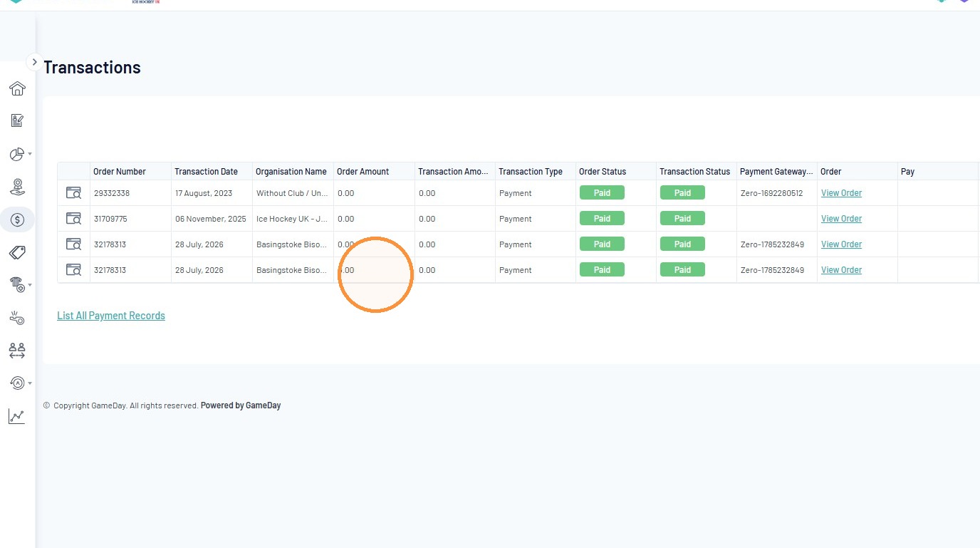Select order number cell 29332338
This screenshot has height=548, width=980.
pyautogui.click(x=130, y=193)
